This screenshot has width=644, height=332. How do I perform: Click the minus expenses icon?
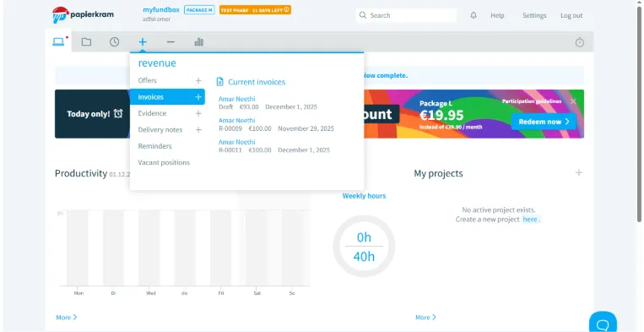click(x=170, y=42)
